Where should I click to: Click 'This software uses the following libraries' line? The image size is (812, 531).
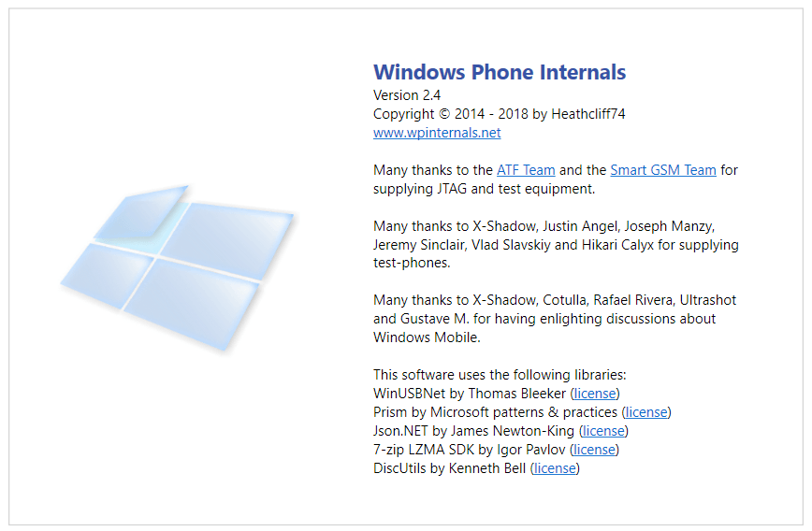pos(500,375)
